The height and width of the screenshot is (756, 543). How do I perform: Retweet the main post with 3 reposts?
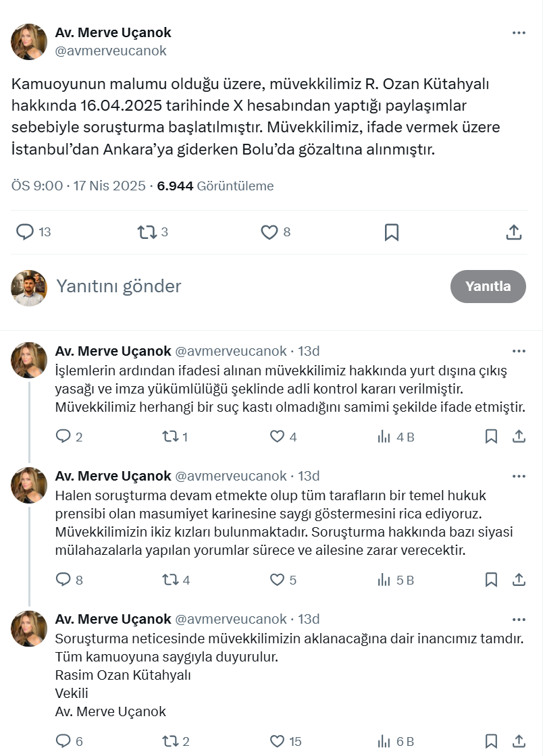click(146, 232)
